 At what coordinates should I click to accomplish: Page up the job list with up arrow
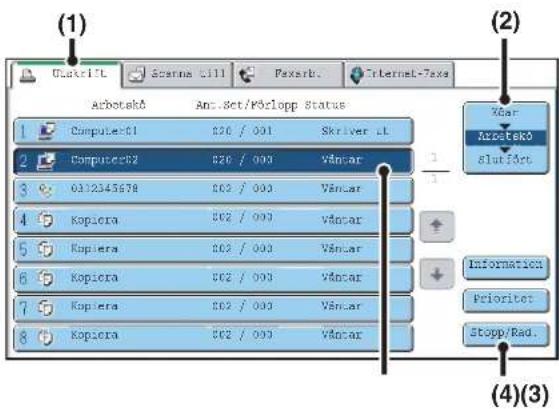click(437, 226)
